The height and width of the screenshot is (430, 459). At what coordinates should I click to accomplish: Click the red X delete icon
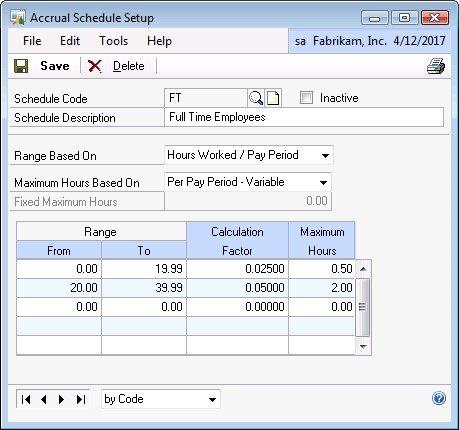pos(95,66)
